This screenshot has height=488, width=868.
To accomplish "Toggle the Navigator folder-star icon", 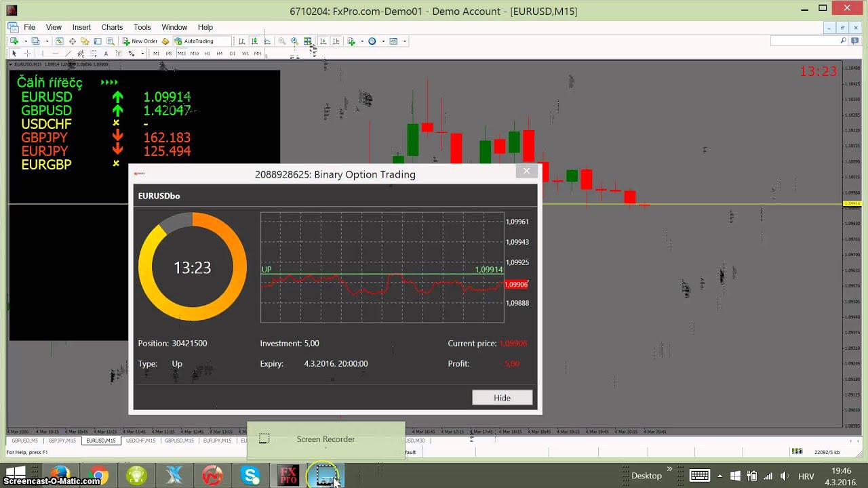I will [x=85, y=41].
